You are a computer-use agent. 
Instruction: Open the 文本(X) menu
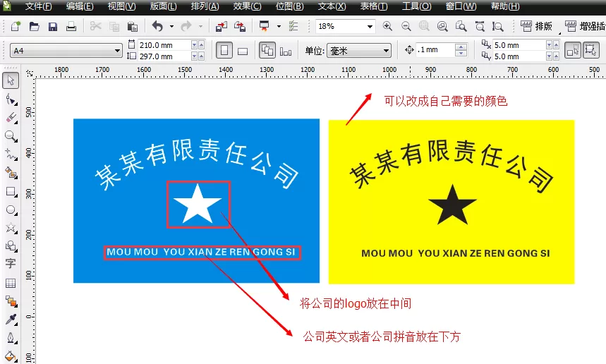pyautogui.click(x=332, y=6)
